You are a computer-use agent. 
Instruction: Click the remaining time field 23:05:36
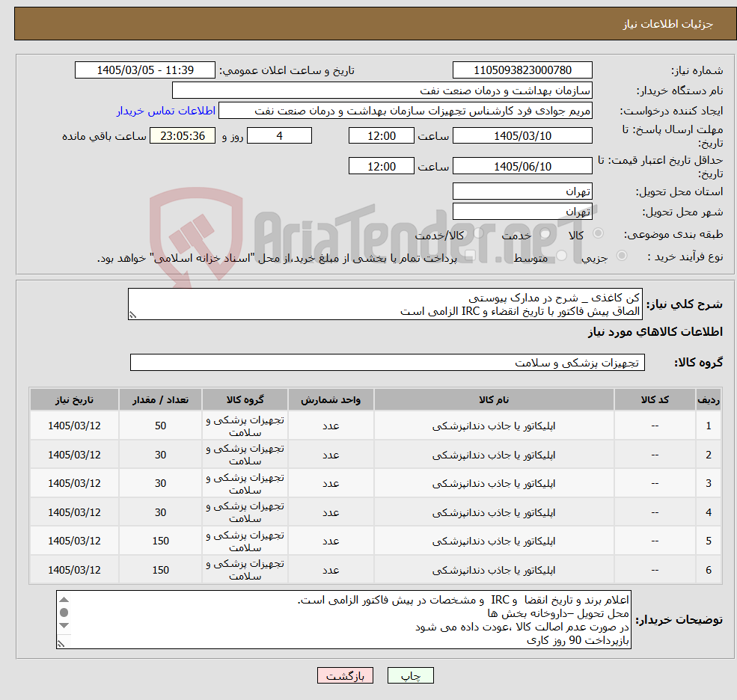(x=183, y=136)
